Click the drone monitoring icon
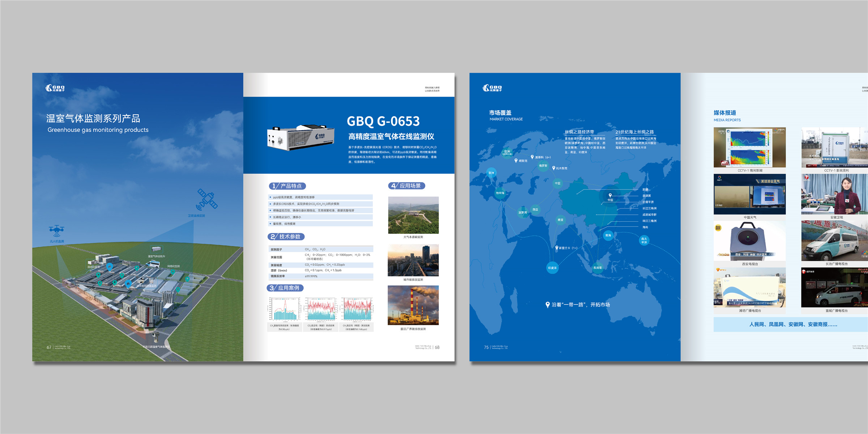 tap(56, 230)
